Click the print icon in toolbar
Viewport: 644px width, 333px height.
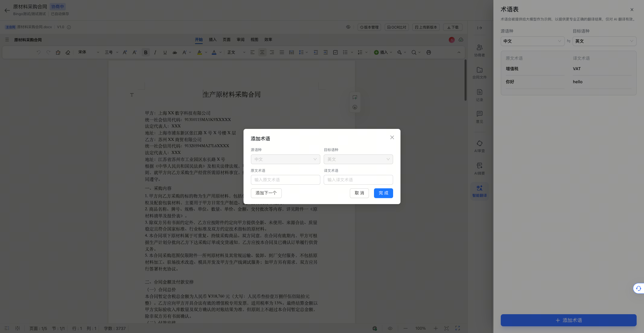(x=429, y=52)
